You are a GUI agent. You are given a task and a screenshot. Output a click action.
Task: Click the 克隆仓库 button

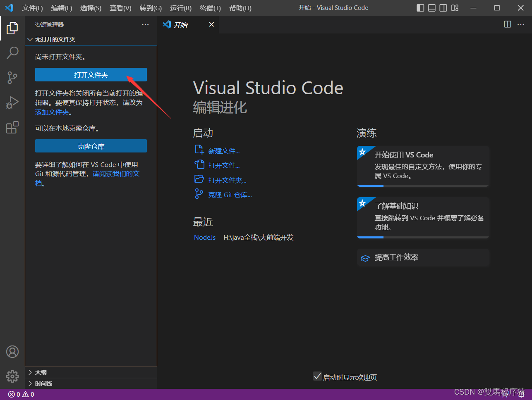[x=91, y=146]
